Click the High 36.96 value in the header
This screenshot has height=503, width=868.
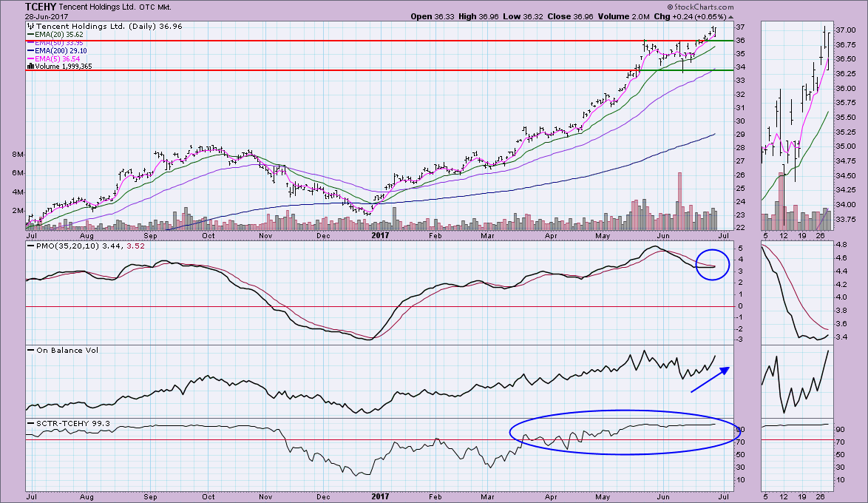pyautogui.click(x=479, y=16)
